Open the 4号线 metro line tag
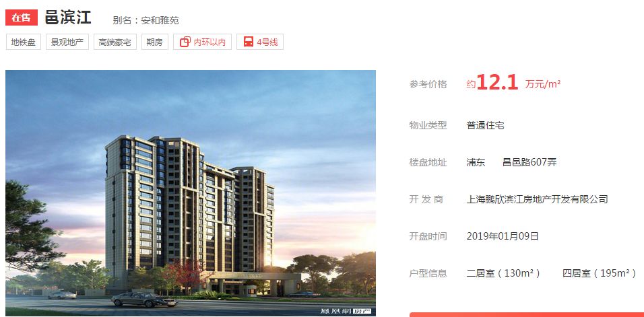The height and width of the screenshot is (317, 644). (x=260, y=42)
